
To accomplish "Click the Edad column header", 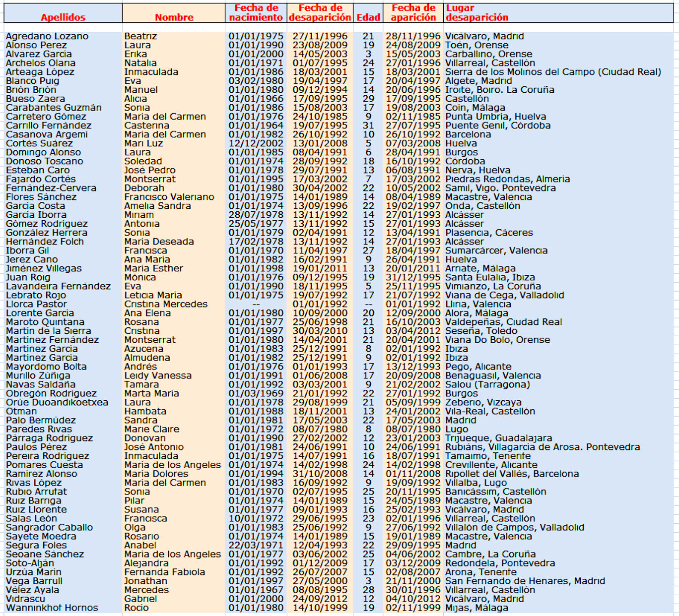I will tap(368, 17).
